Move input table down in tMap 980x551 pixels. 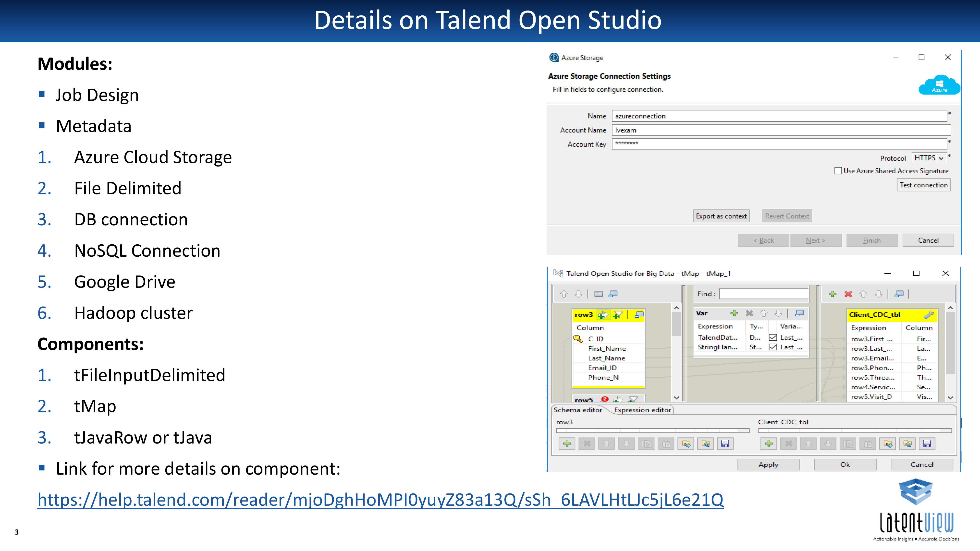pyautogui.click(x=579, y=294)
